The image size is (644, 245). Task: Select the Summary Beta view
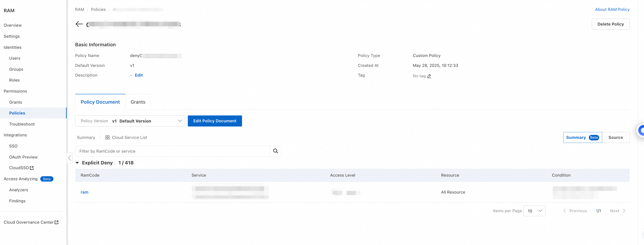pyautogui.click(x=583, y=138)
